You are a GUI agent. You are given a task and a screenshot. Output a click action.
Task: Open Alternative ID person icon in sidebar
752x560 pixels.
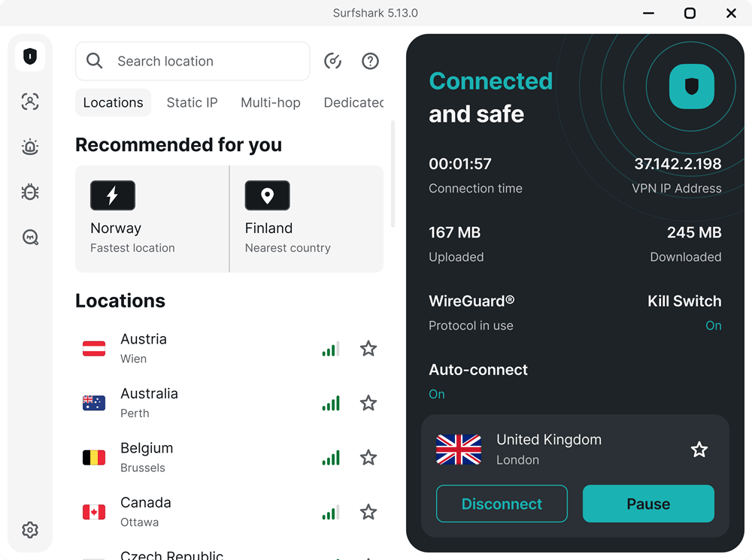click(30, 101)
